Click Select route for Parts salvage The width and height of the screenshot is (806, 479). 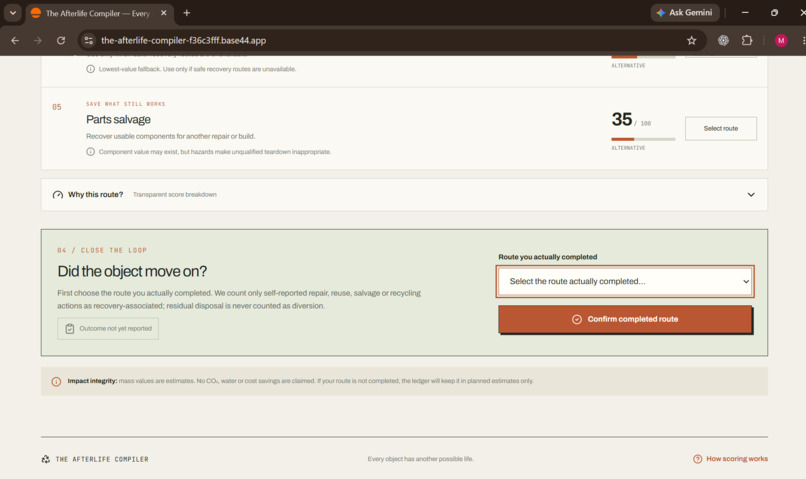tap(721, 128)
